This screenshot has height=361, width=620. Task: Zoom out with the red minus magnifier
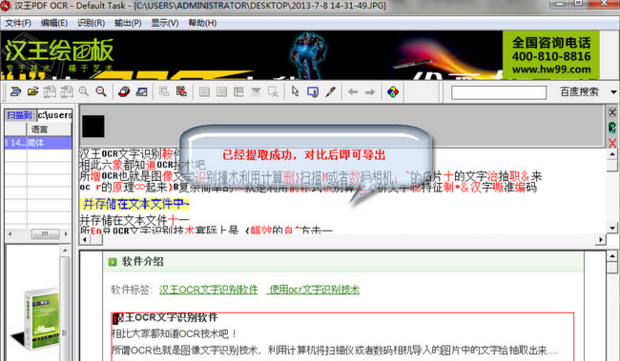pos(101,92)
